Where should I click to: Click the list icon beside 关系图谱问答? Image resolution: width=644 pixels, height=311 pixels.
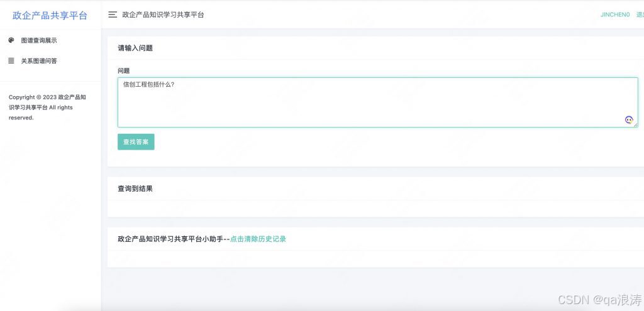pos(11,61)
